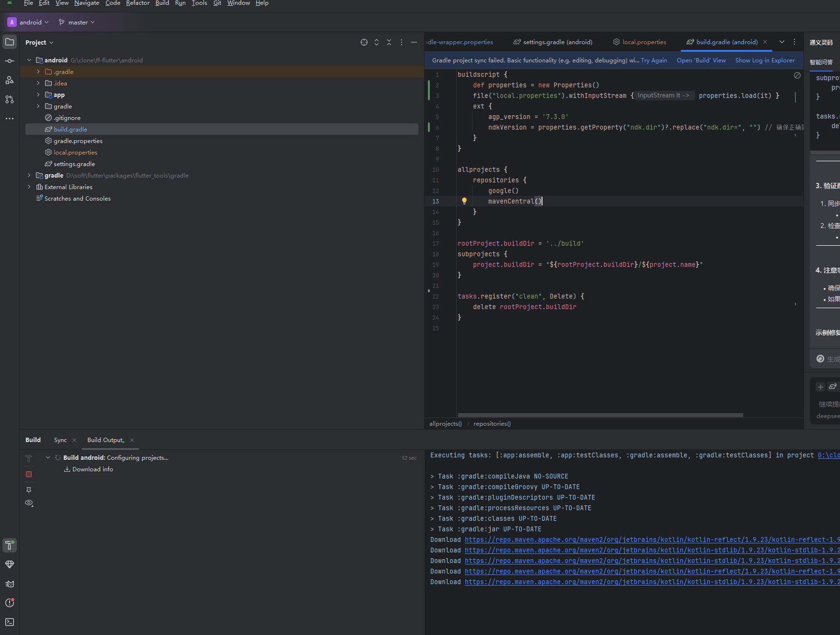Open the Project view selector dropdown

39,42
